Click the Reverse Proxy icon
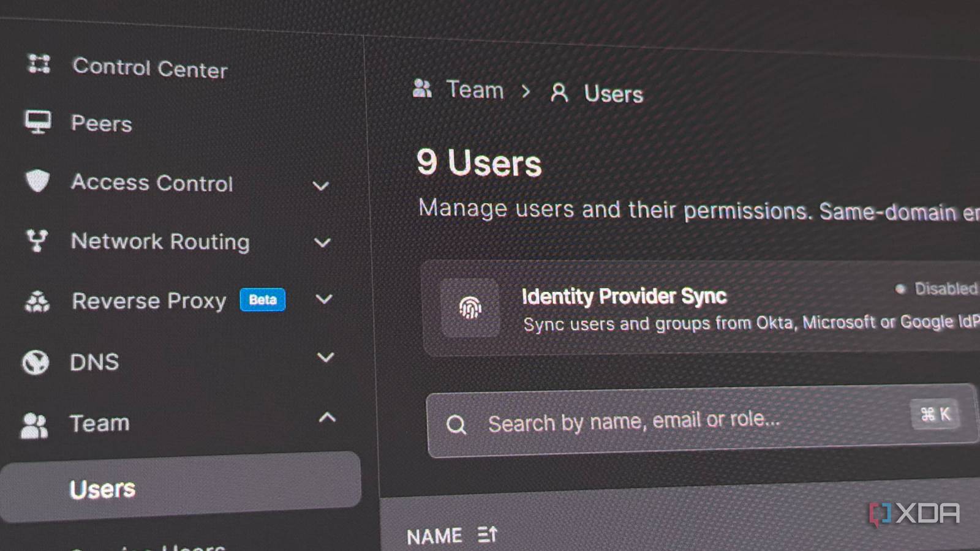This screenshot has height=551, width=980. click(37, 301)
